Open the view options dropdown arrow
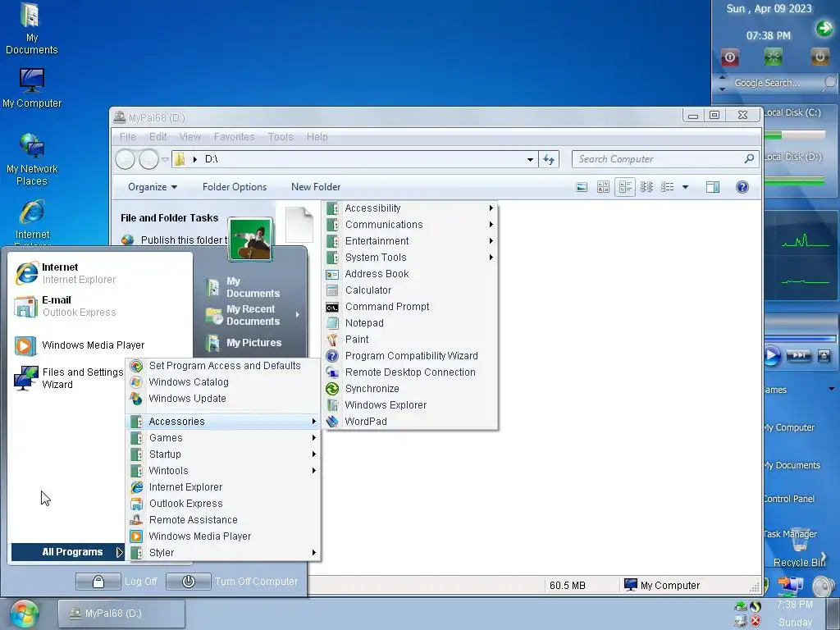 tap(685, 187)
